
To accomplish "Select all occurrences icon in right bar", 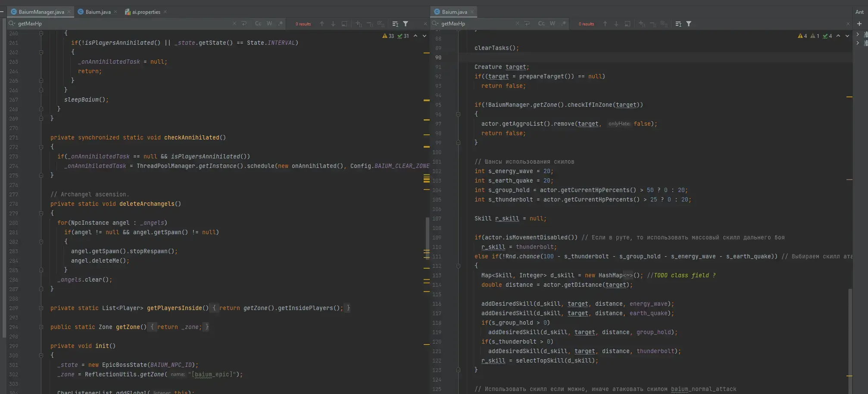I will [664, 24].
